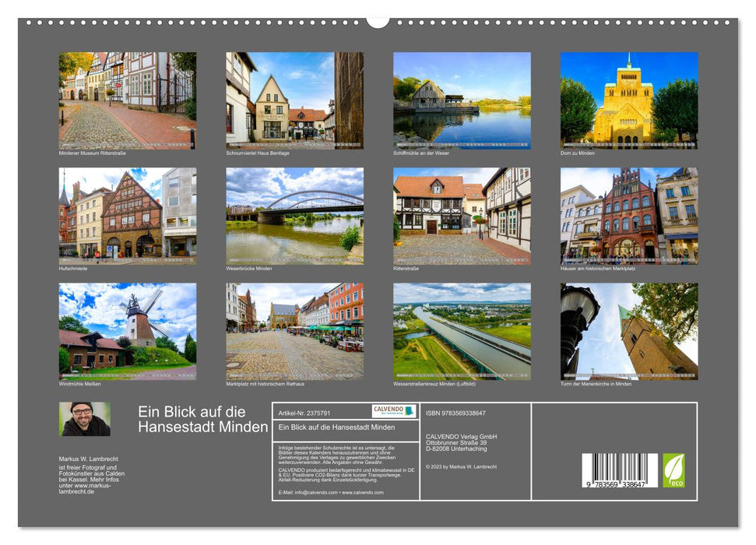
Task: Click the Marktplatz mit historischem Rathaus photo
Action: tap(294, 332)
